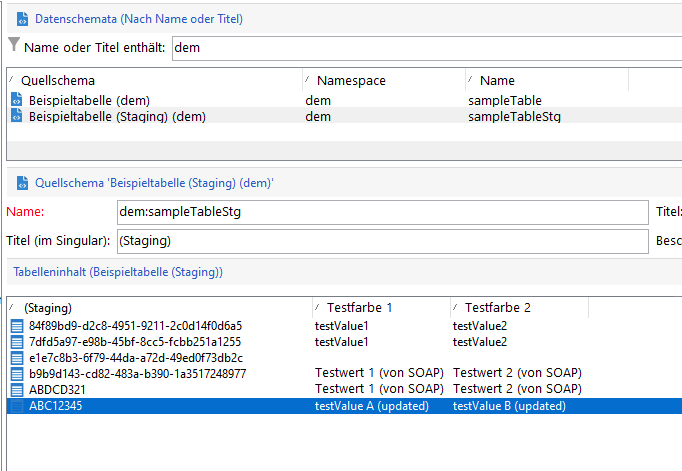Open the Tabelleninhalt (Beispieltabelle (Staging)) tab
This screenshot has height=471, width=682.
click(117, 272)
